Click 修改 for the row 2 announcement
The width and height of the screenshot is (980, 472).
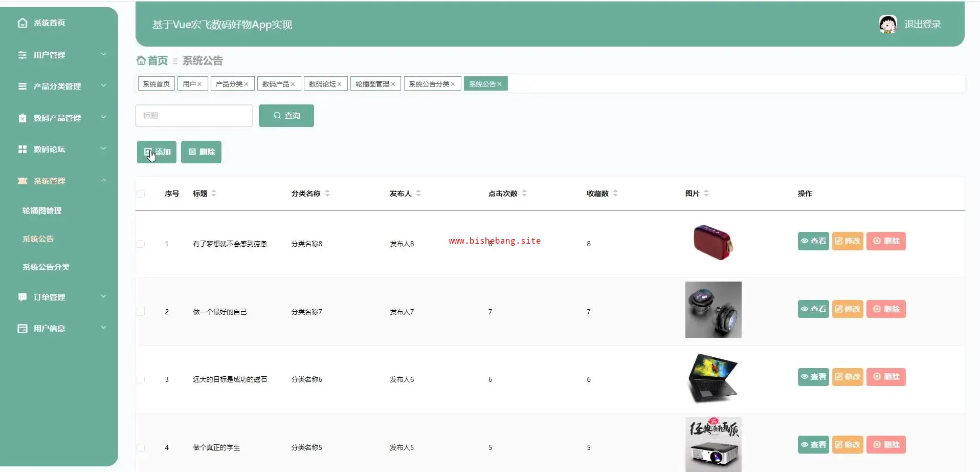click(848, 309)
